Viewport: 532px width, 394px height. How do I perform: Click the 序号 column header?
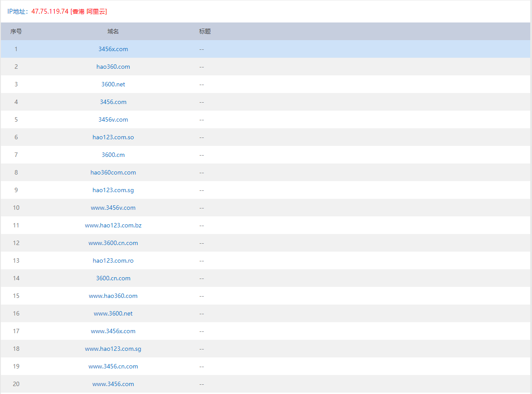16,31
